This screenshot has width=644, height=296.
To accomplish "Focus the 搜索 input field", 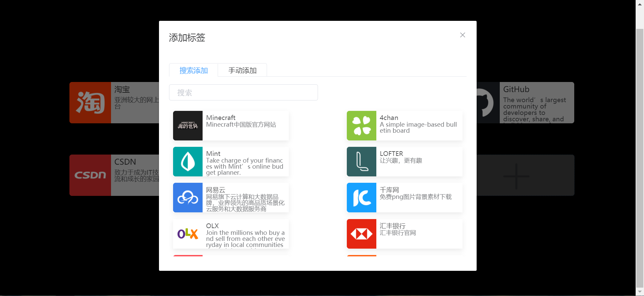I will pos(244,92).
